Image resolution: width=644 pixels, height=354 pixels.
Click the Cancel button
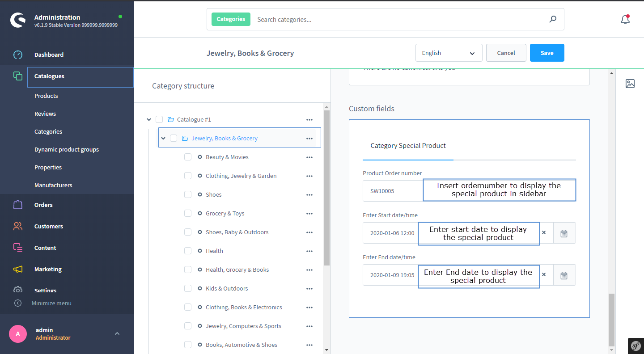coord(506,53)
